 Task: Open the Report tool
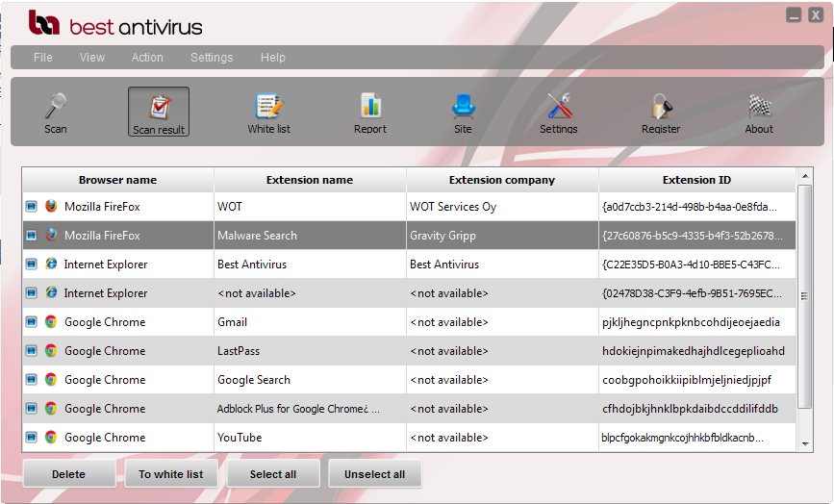coord(370,113)
